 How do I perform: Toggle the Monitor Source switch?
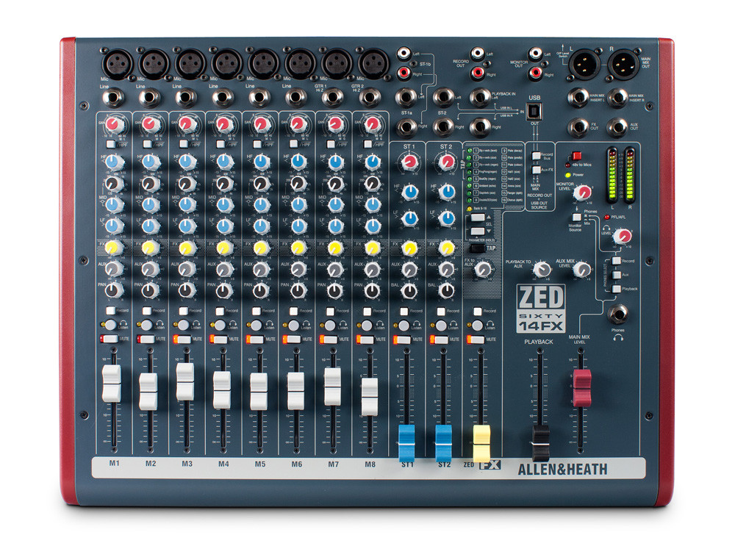tap(576, 215)
